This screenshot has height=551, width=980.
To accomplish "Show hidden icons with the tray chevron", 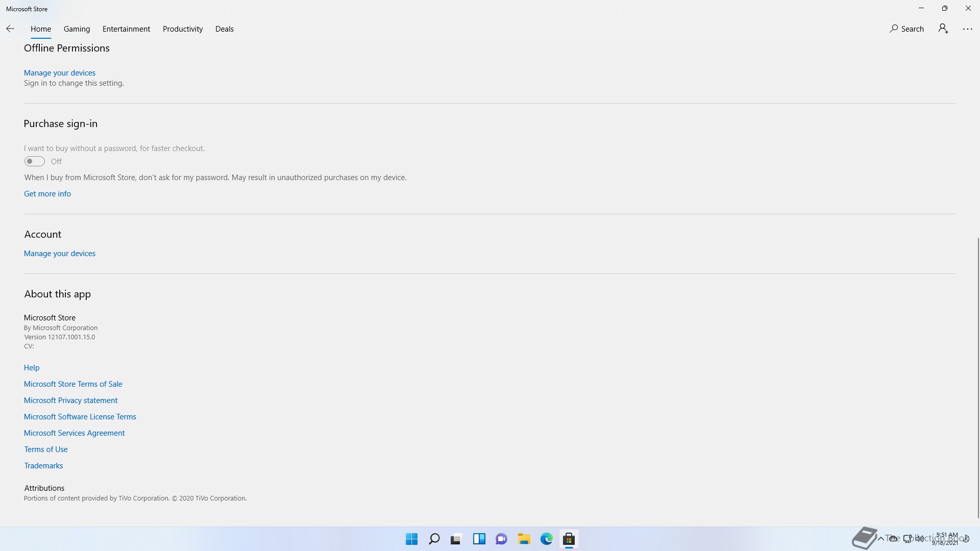I will (x=880, y=538).
